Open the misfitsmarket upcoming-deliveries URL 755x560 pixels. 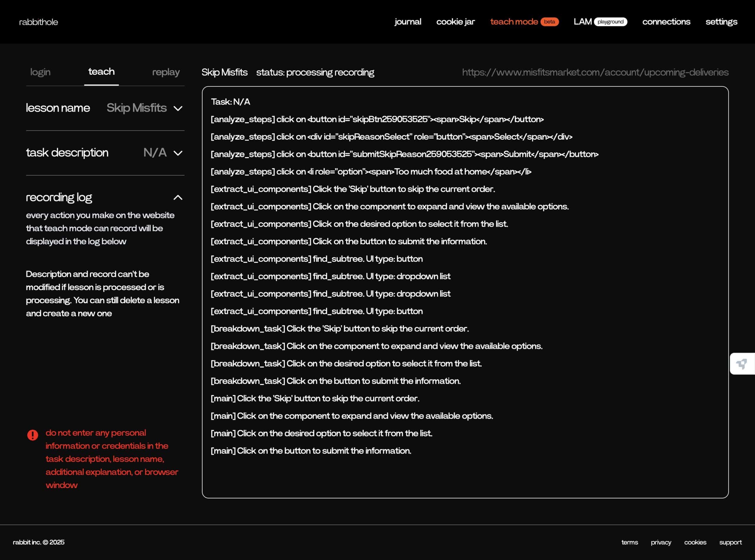pyautogui.click(x=595, y=72)
